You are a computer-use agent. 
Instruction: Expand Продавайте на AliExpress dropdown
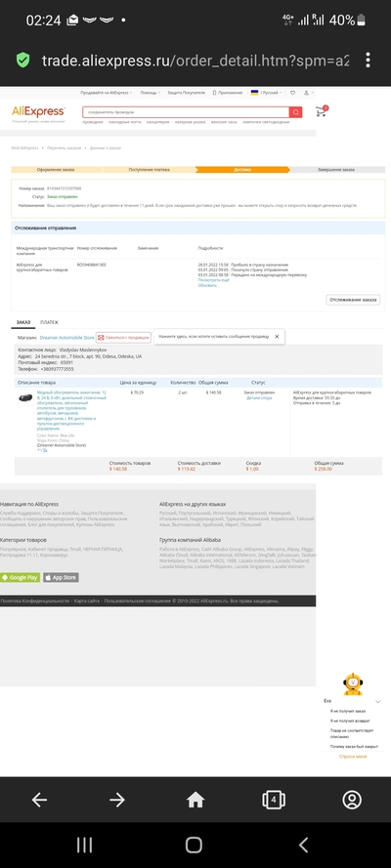(x=107, y=93)
